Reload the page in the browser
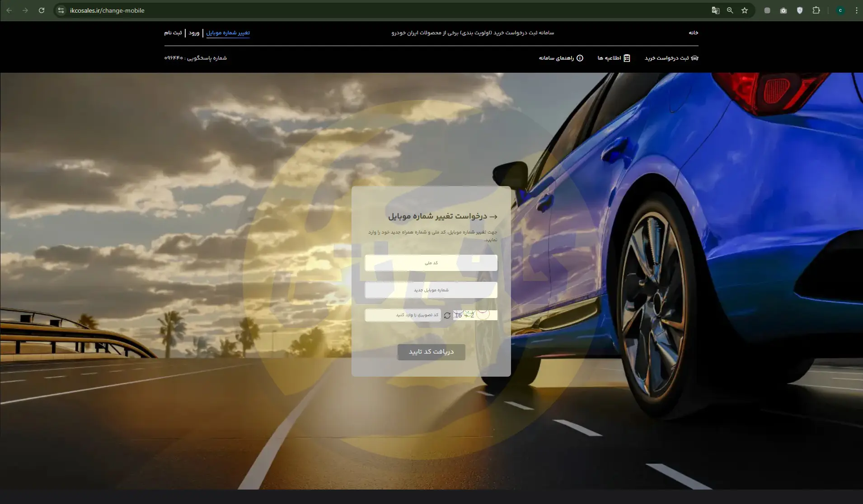The height and width of the screenshot is (504, 863). pyautogui.click(x=42, y=10)
